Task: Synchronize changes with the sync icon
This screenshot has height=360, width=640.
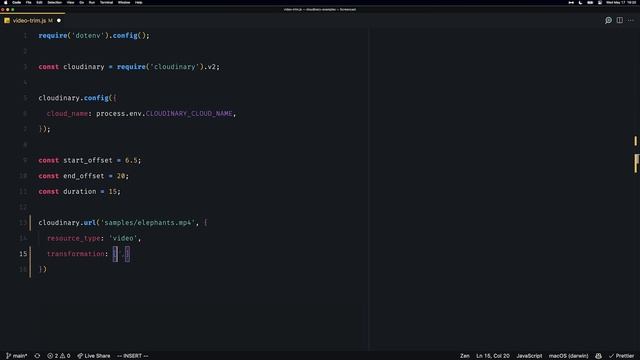Action: [x=37, y=356]
